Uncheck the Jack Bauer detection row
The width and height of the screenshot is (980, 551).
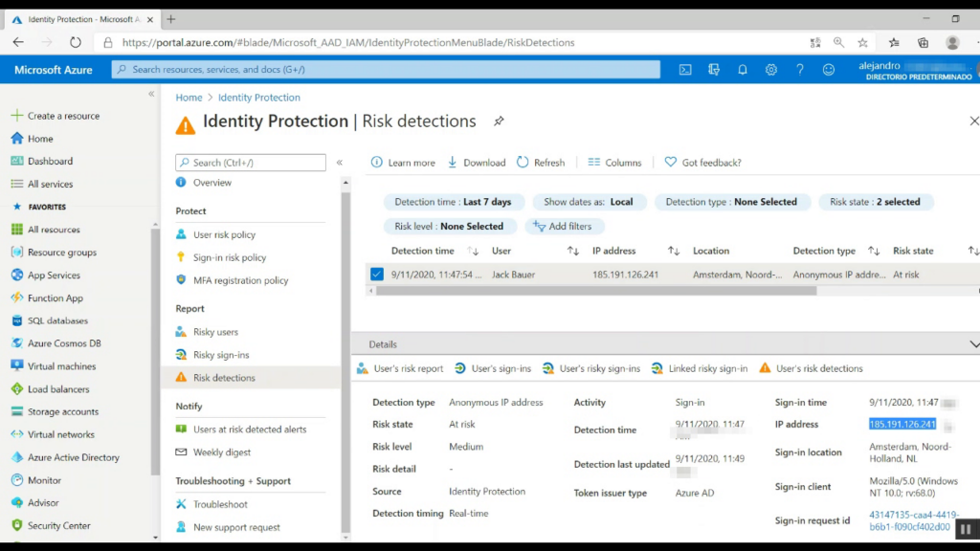377,275
